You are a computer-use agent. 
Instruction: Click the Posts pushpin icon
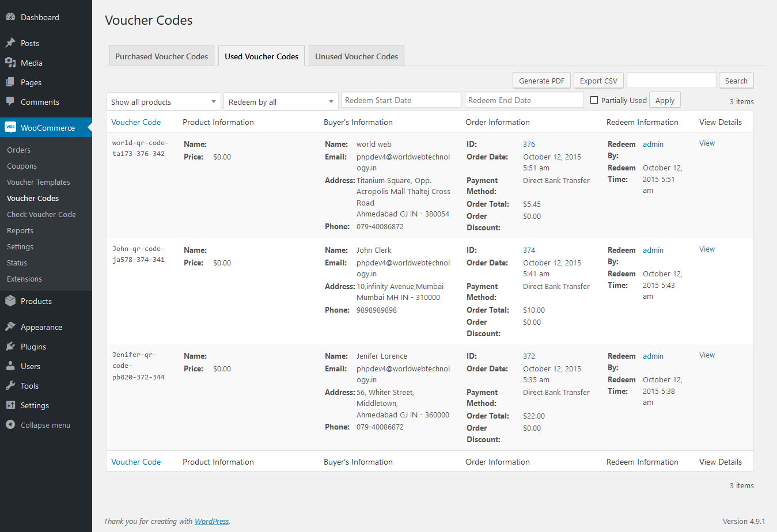(10, 43)
